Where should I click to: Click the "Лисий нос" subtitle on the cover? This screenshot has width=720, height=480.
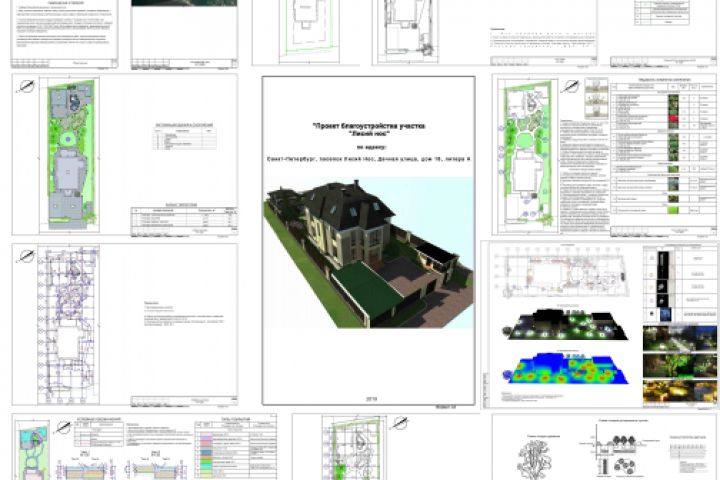point(369,134)
